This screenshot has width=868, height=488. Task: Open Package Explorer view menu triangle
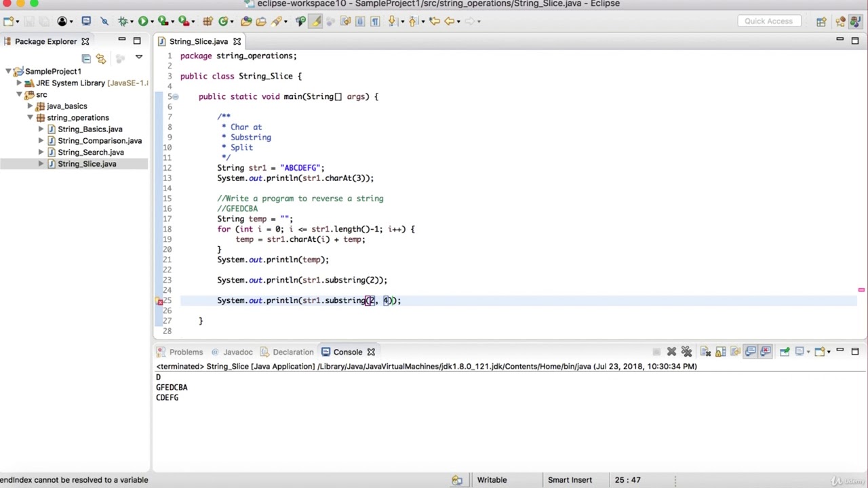[x=138, y=58]
